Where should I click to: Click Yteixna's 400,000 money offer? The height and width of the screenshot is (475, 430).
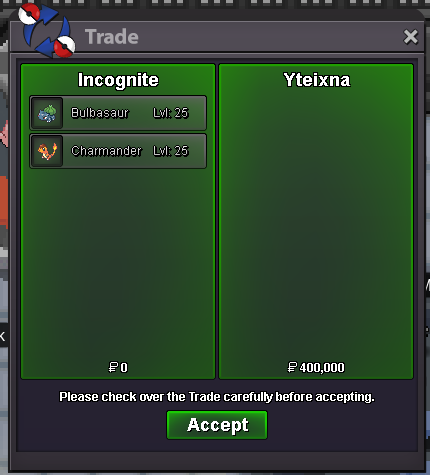point(322,367)
